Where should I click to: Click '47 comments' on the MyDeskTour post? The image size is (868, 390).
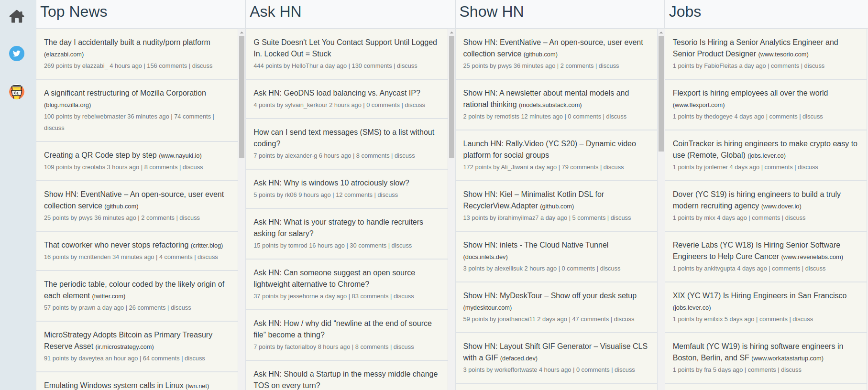(591, 319)
